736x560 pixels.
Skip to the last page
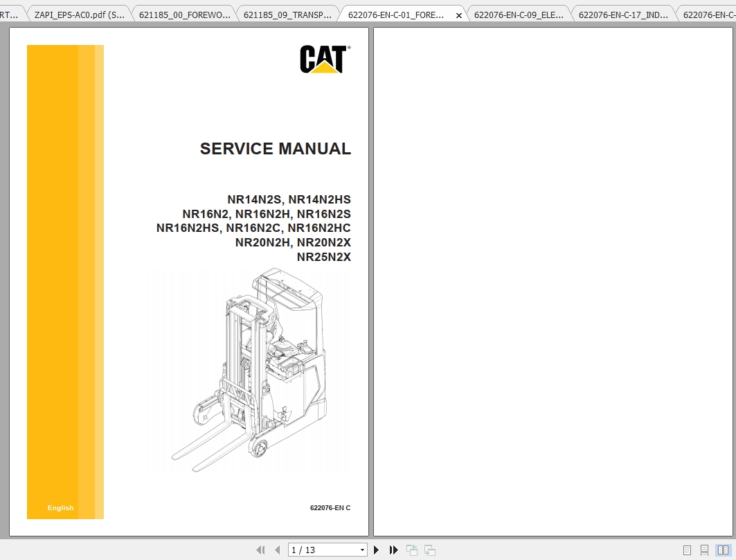pyautogui.click(x=393, y=549)
